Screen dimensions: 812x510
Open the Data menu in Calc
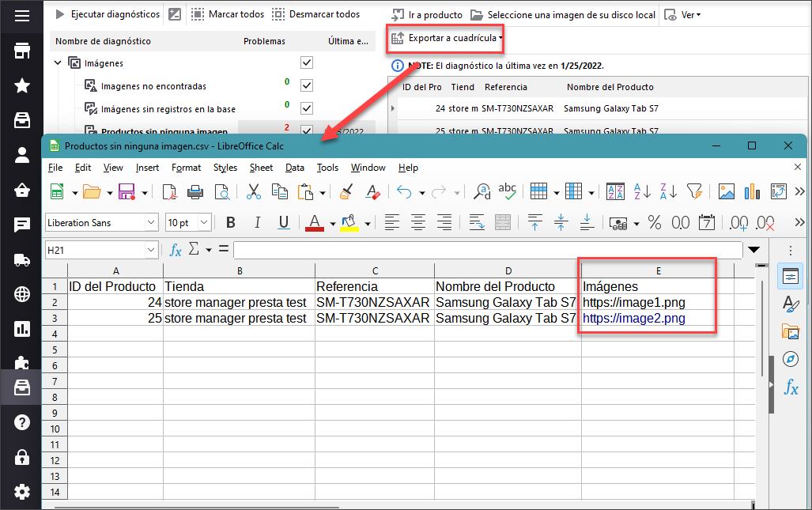coord(295,168)
